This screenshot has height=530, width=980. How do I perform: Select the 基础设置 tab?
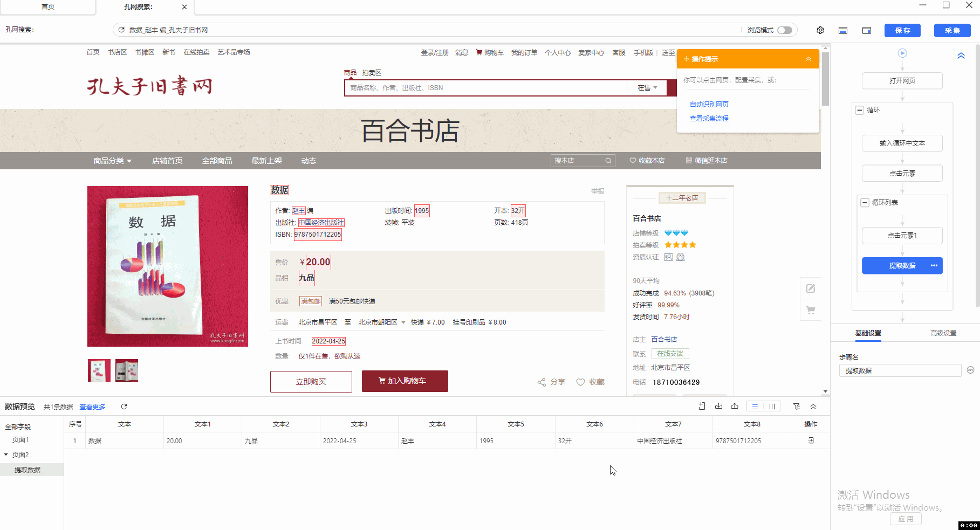[x=868, y=333]
